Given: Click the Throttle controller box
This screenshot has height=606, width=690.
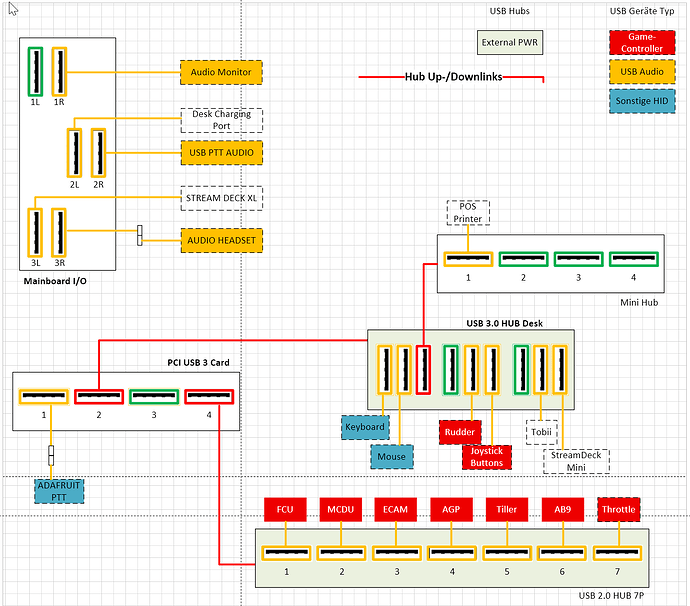Looking at the screenshot, I should (x=619, y=509).
